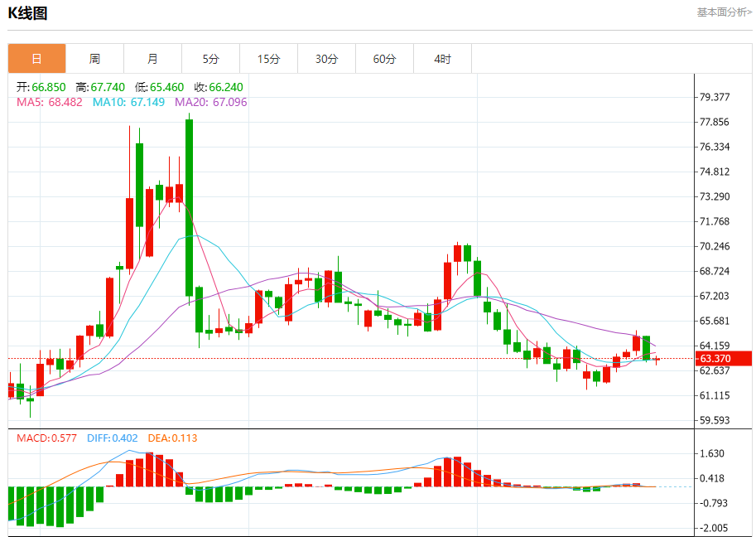Switch to the 月 monthly tab

point(152,59)
